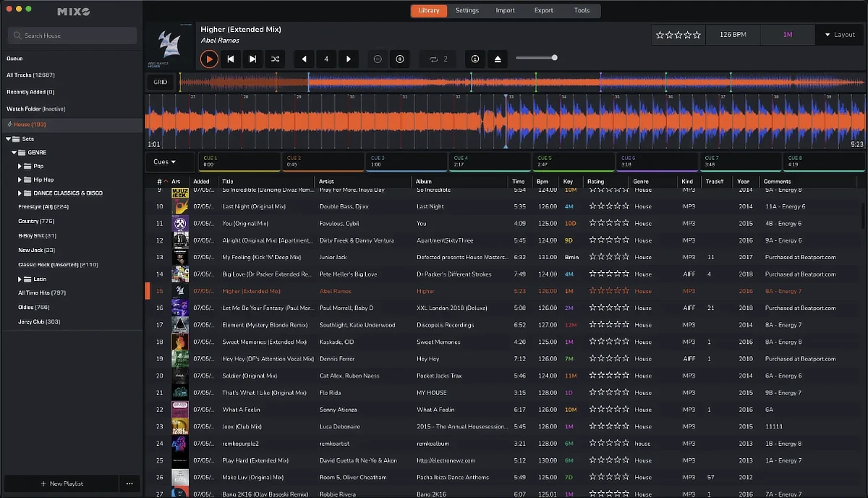
Task: Toggle the GRID button
Action: 161,82
